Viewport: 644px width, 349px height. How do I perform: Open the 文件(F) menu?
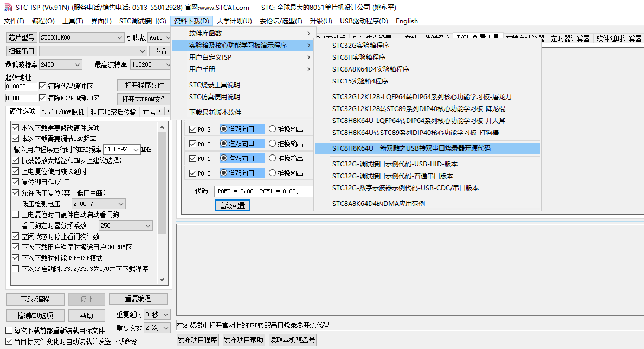pyautogui.click(x=14, y=21)
